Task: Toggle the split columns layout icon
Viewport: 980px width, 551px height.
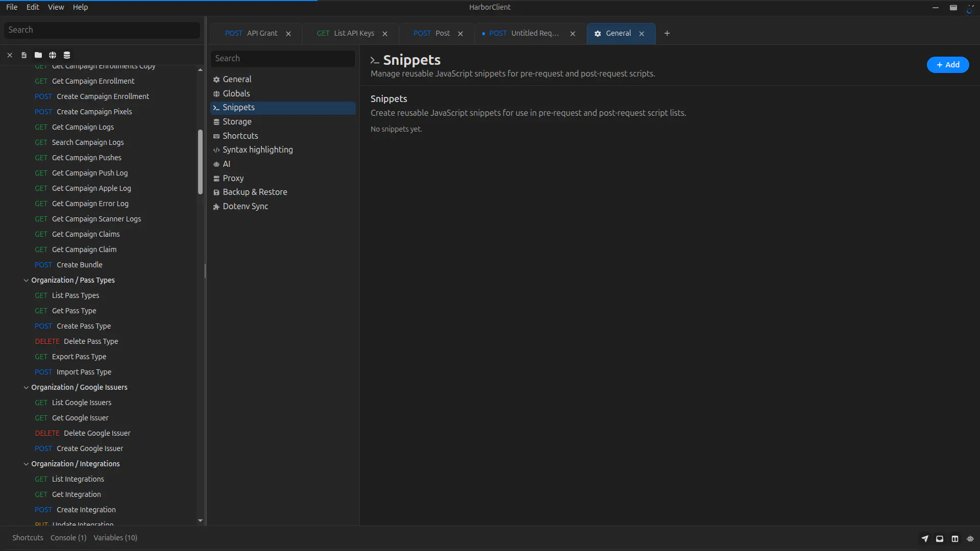Action: point(955,538)
